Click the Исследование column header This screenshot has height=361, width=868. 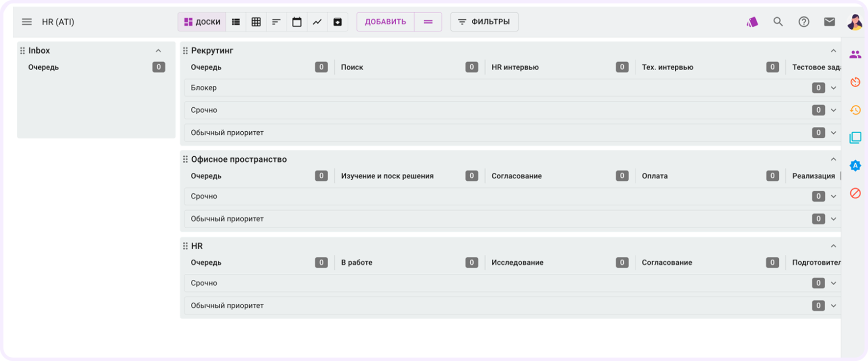(x=517, y=263)
